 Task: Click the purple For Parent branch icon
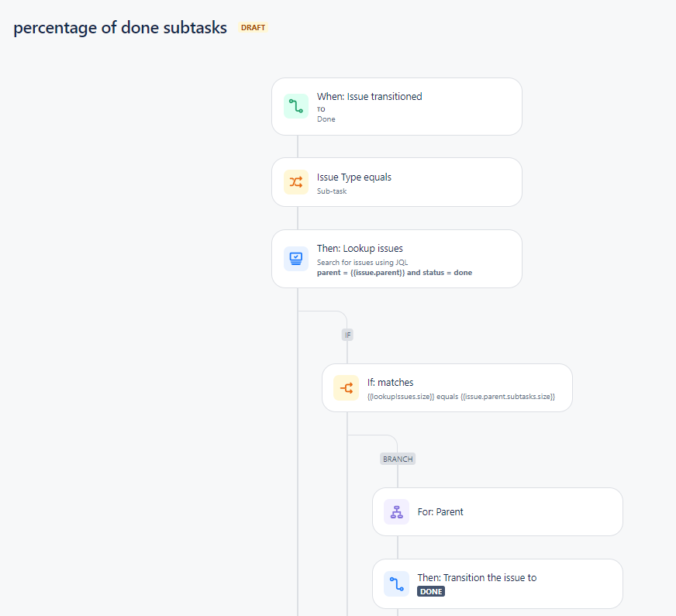[397, 511]
